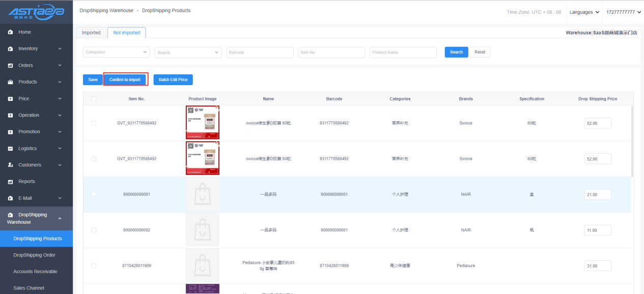Click the Astraea logo
644x294 pixels.
(x=36, y=12)
